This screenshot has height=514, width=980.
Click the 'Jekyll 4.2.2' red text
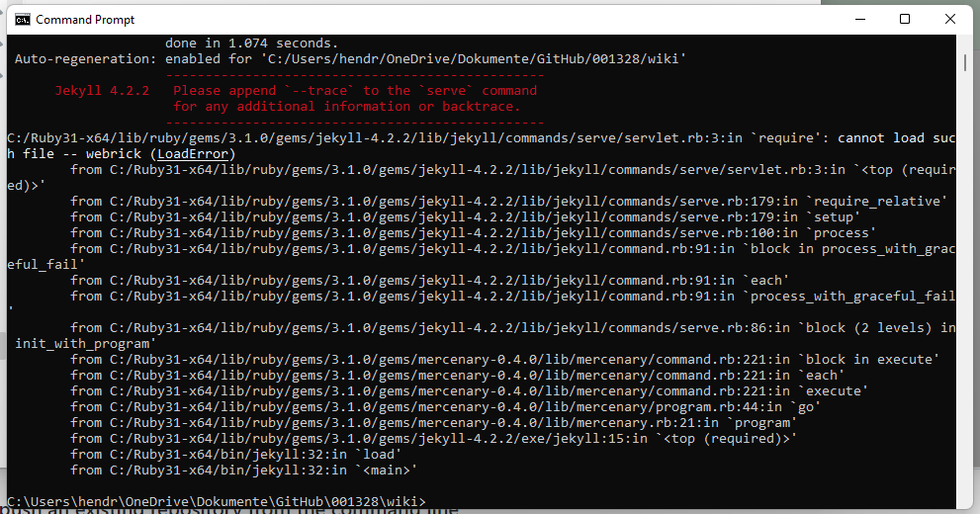[102, 91]
